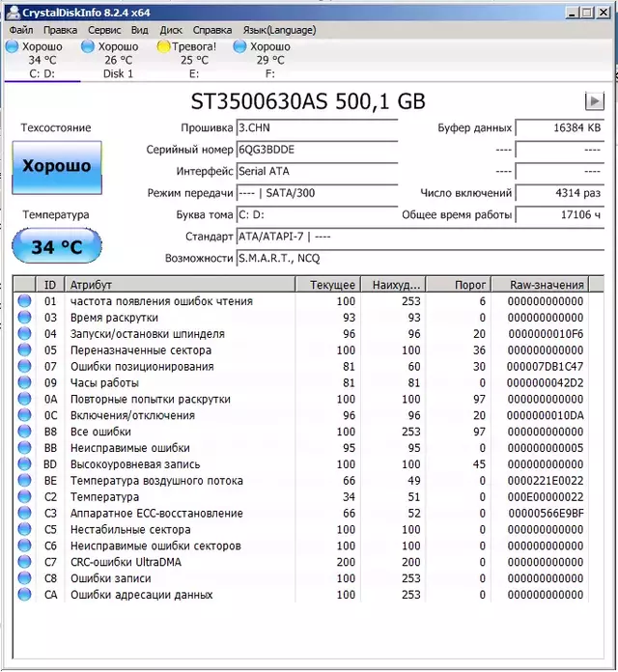Image resolution: width=618 pixels, height=672 pixels.
Task: Click the Буфер данных value 16384 KB
Action: 560,127
